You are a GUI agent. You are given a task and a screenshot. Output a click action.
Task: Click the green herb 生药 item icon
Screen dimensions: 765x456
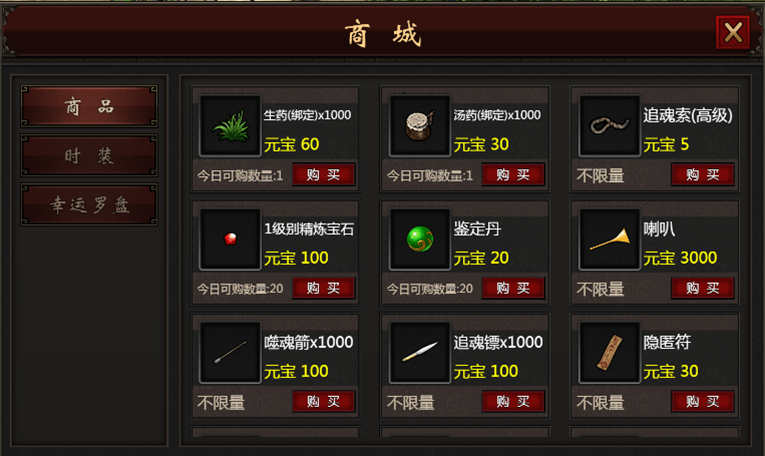(x=230, y=126)
